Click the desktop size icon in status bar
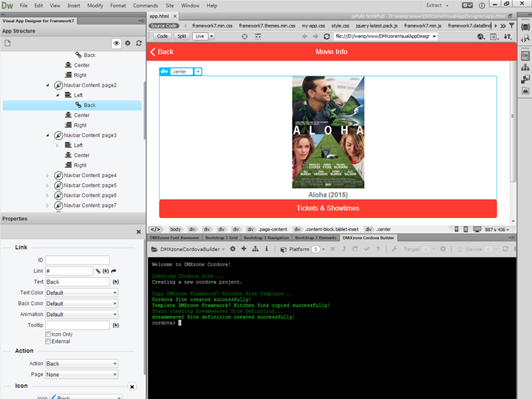532x399 pixels. click(x=477, y=229)
